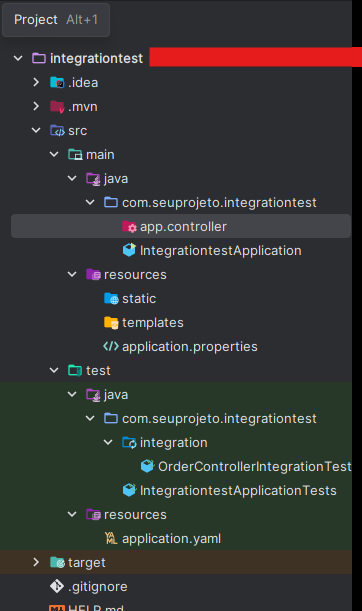The width and height of the screenshot is (362, 611).
Task: Click the java folder icon under test
Action: tap(93, 395)
